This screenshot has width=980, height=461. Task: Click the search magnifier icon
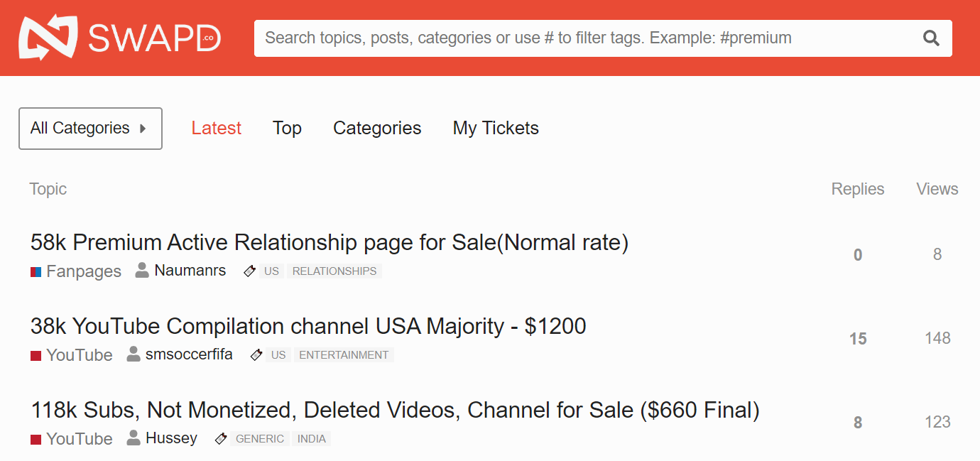coord(931,38)
